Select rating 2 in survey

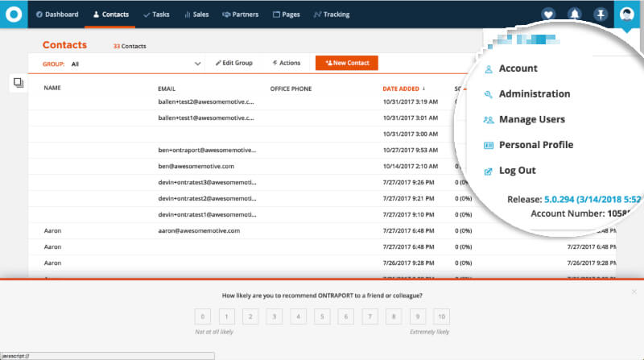250,317
